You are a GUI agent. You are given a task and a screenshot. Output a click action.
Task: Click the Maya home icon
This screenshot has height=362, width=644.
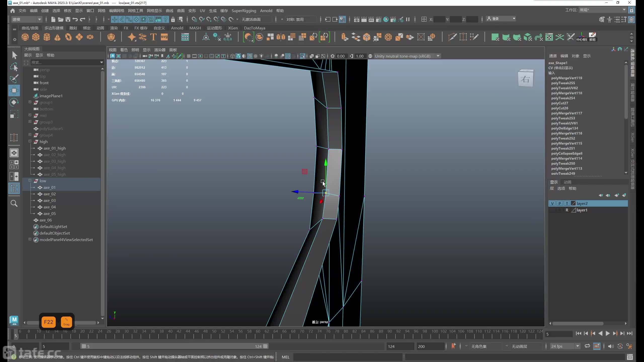click(x=13, y=11)
